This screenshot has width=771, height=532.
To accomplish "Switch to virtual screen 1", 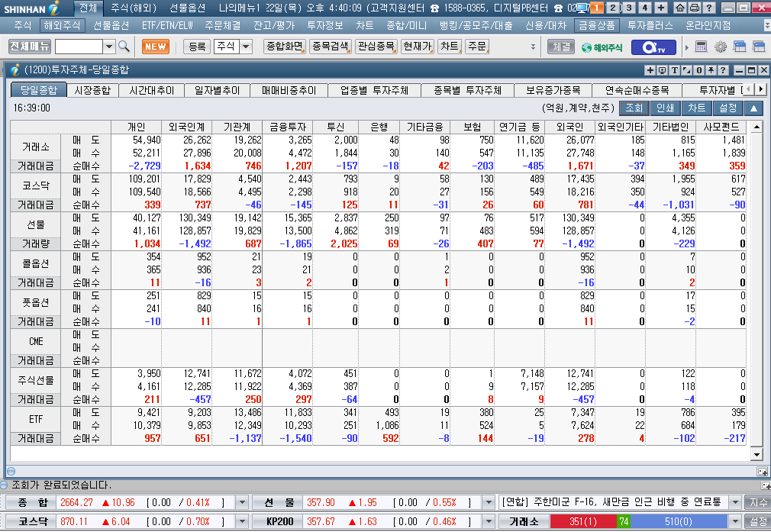I will (596, 8).
